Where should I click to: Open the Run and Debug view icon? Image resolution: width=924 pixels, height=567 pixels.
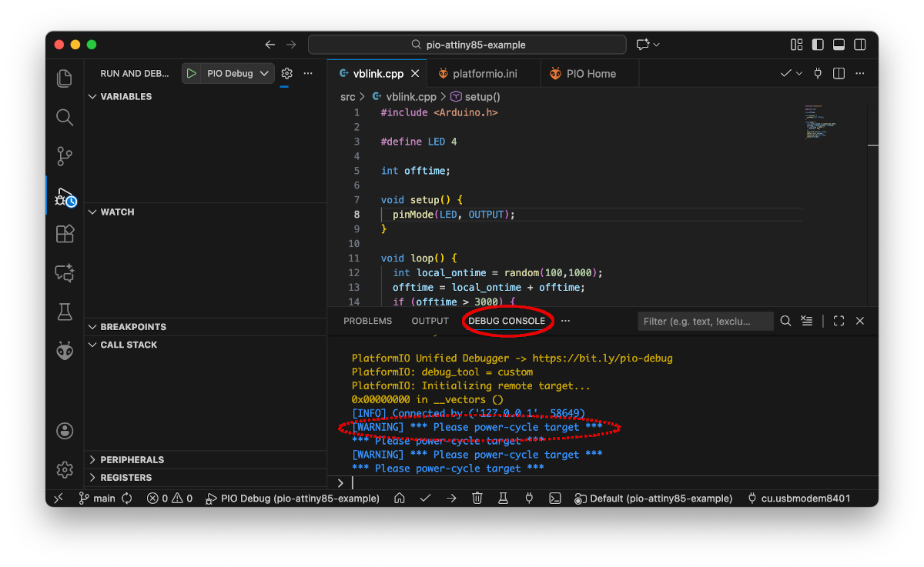pos(65,198)
